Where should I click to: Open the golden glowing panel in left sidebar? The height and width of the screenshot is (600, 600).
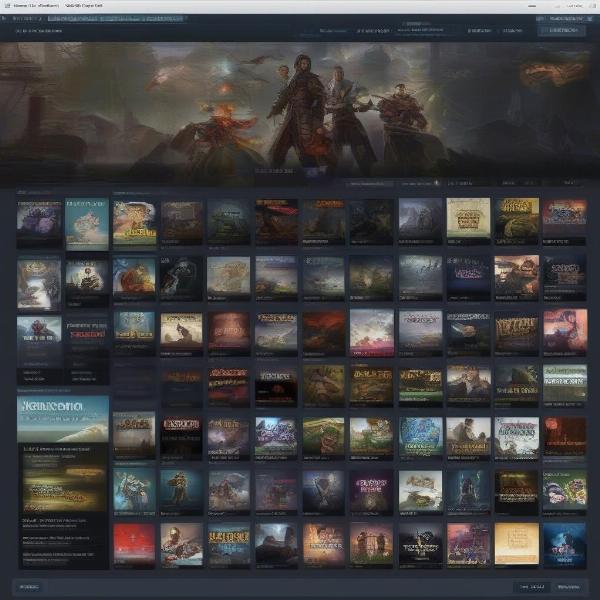pyautogui.click(x=63, y=482)
